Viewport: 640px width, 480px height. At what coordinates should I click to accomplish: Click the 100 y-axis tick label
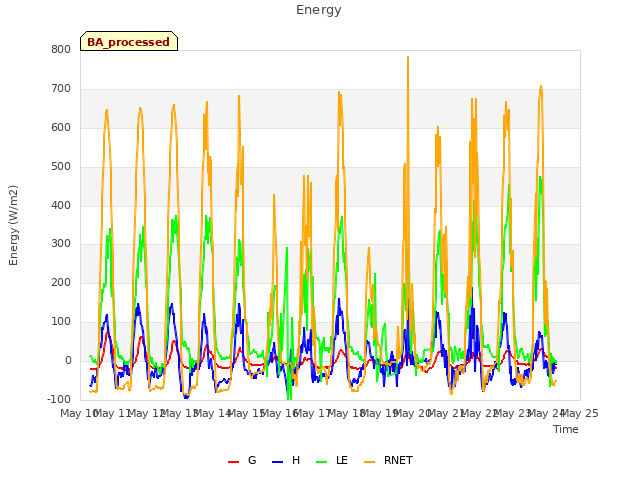(x=61, y=322)
